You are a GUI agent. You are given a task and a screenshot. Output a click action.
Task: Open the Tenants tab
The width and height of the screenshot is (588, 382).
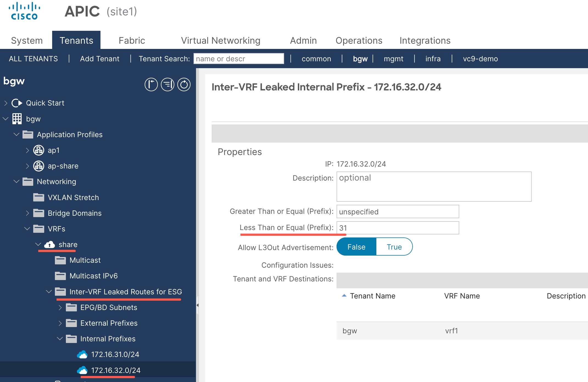tap(76, 40)
